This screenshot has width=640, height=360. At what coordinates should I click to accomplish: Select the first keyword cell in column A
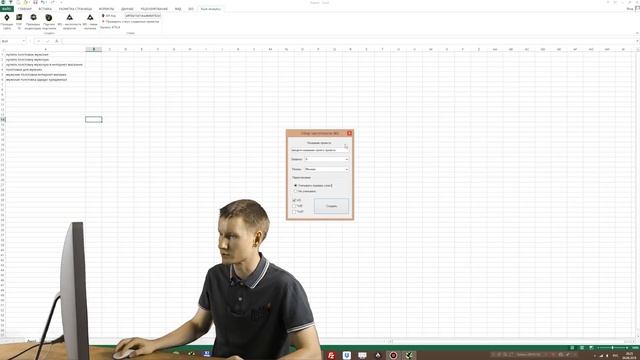45,55
